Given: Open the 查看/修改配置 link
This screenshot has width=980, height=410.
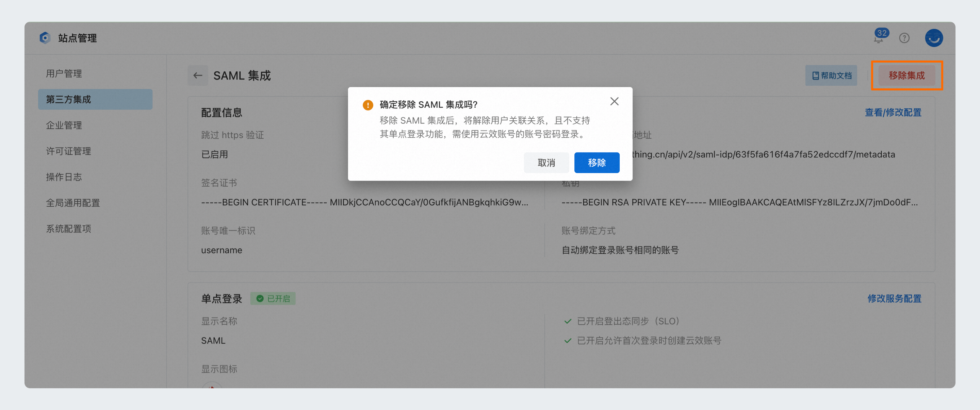Looking at the screenshot, I should (x=893, y=113).
